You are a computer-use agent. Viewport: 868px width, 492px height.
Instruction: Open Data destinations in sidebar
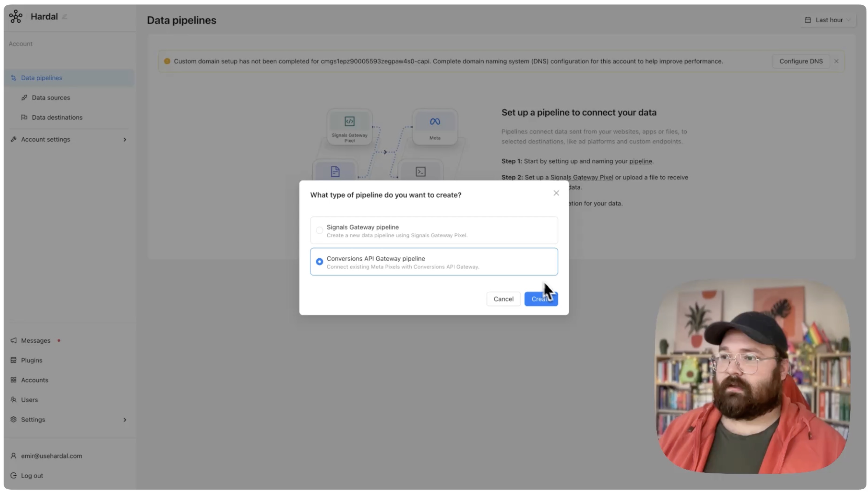[x=57, y=117]
